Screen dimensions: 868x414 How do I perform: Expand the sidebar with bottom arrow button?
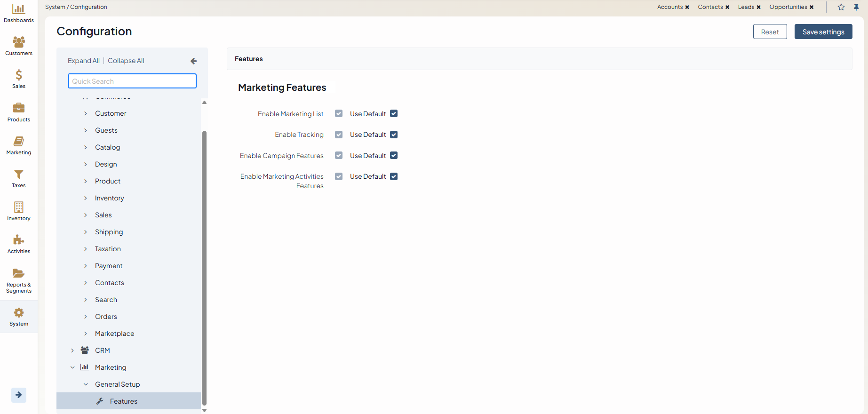pyautogui.click(x=19, y=395)
